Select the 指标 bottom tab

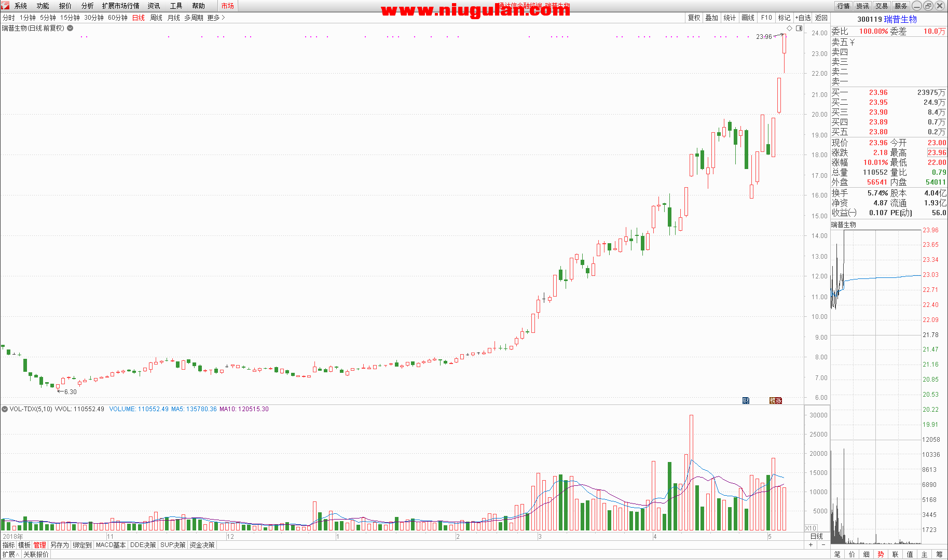pyautogui.click(x=9, y=545)
